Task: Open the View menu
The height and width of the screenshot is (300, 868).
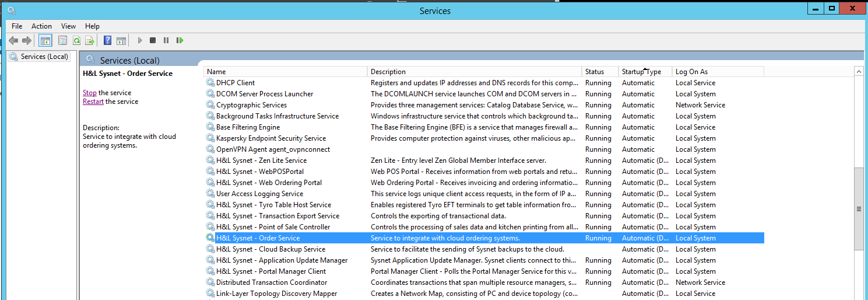Action: pos(69,26)
